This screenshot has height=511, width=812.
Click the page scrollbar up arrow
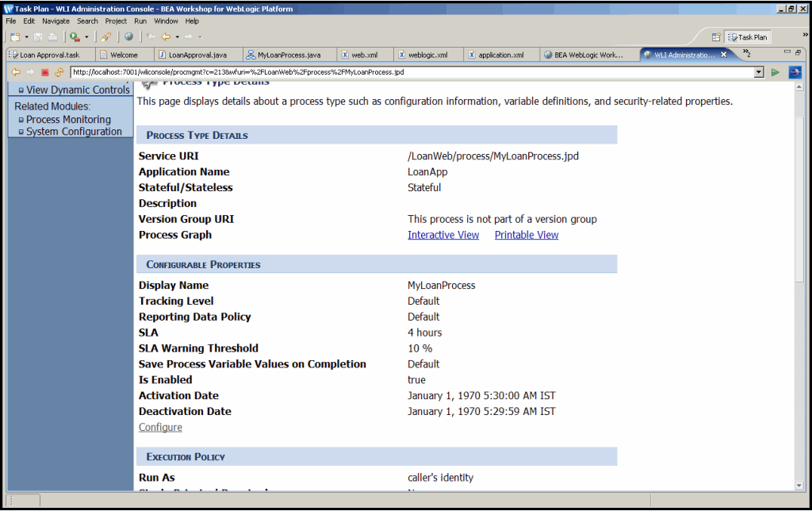tap(799, 87)
